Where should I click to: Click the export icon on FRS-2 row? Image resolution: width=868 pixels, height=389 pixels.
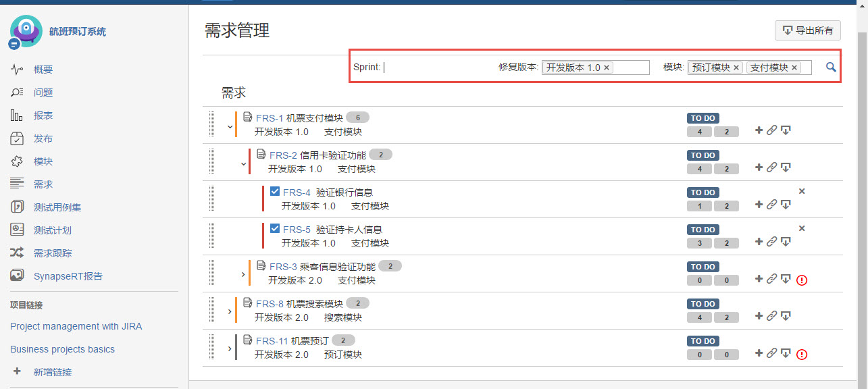coord(786,167)
